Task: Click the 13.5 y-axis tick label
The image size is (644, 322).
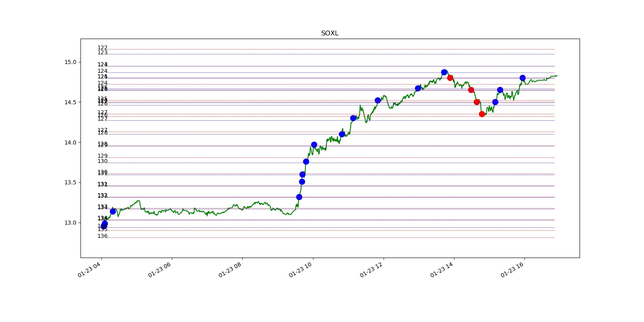Action: 70,182
